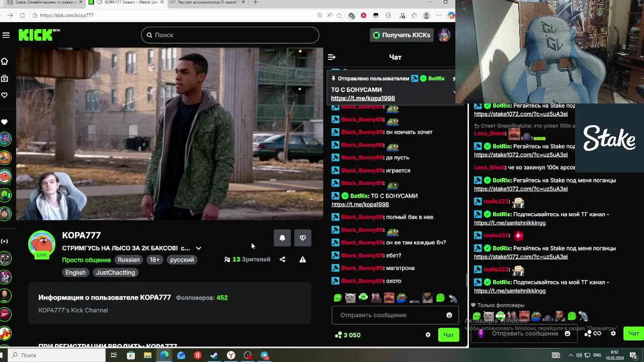Open Steam from the taskbar
The height and width of the screenshot is (362, 644).
pyautogui.click(x=214, y=355)
